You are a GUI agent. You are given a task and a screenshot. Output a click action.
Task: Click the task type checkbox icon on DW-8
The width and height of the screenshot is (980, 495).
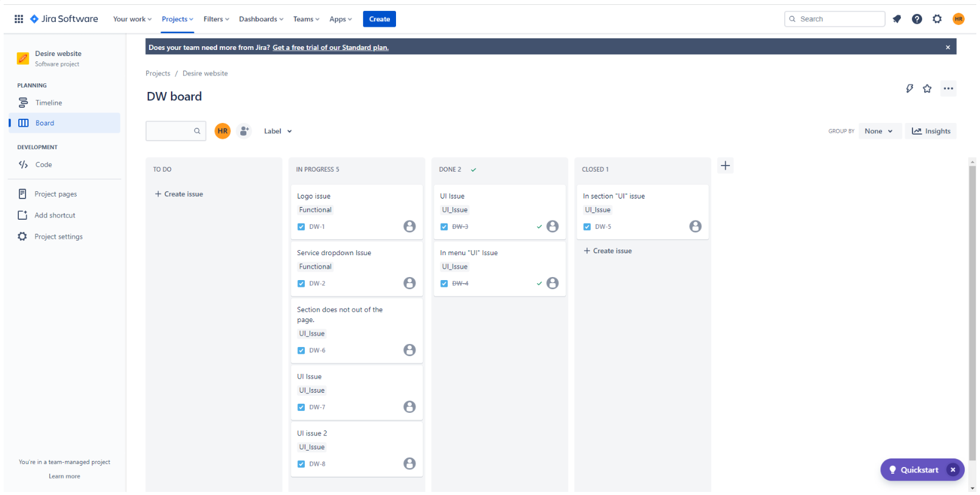[301, 464]
